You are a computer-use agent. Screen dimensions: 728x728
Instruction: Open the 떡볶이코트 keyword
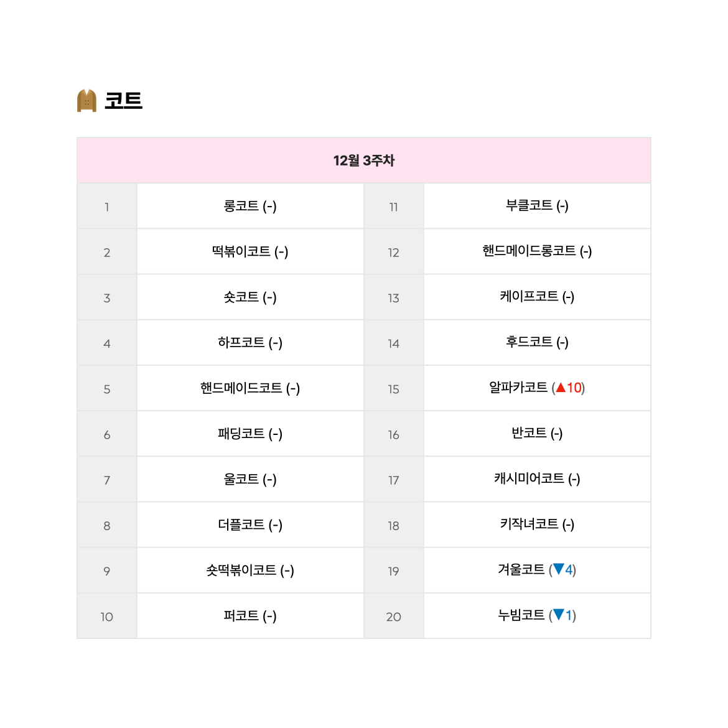click(241, 251)
